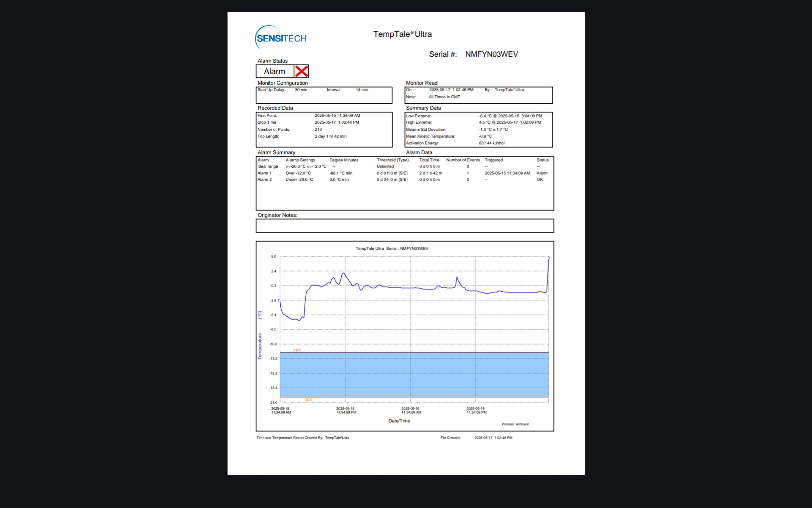This screenshot has width=812, height=508.
Task: Select Stop Time 2025-05-17 1:02:44 PM
Action: point(337,122)
